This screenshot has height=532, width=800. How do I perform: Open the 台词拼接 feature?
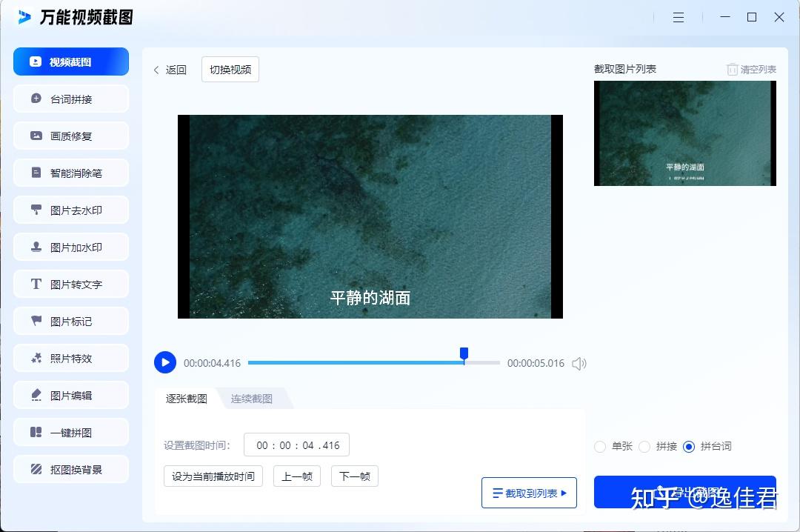pos(70,99)
